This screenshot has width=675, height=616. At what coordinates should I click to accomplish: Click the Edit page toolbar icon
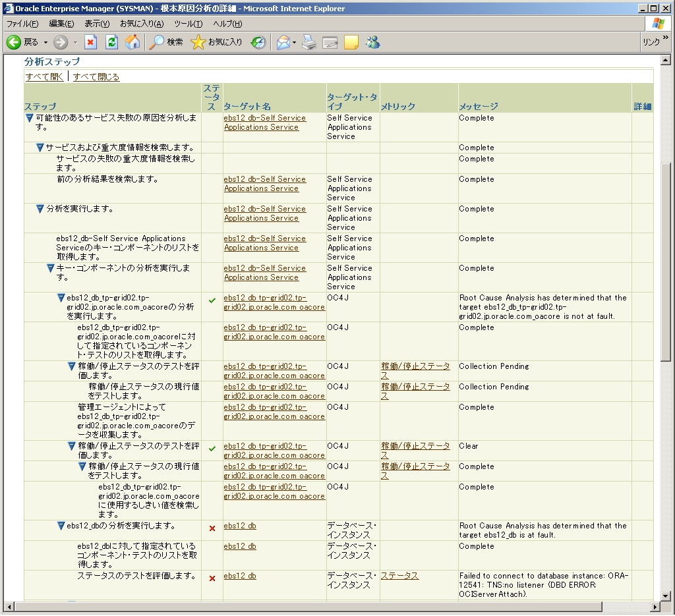(330, 42)
